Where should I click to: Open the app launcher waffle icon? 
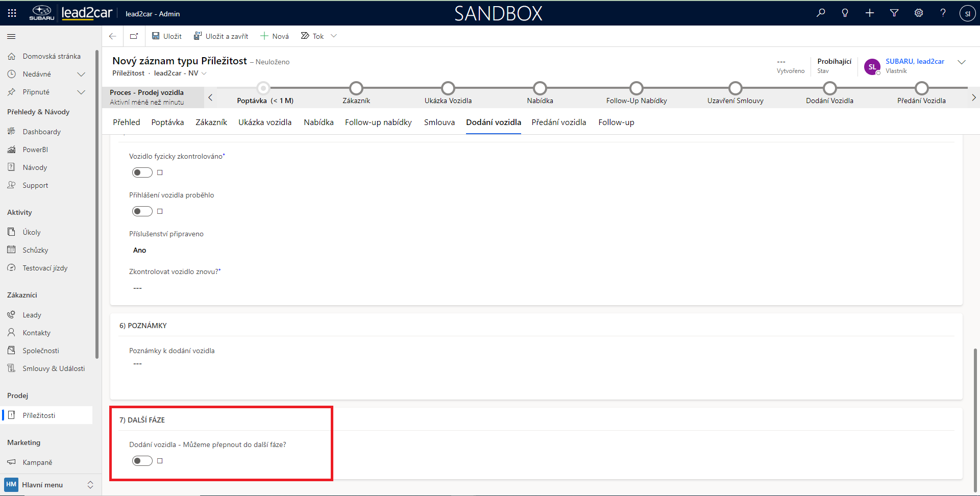[12, 13]
